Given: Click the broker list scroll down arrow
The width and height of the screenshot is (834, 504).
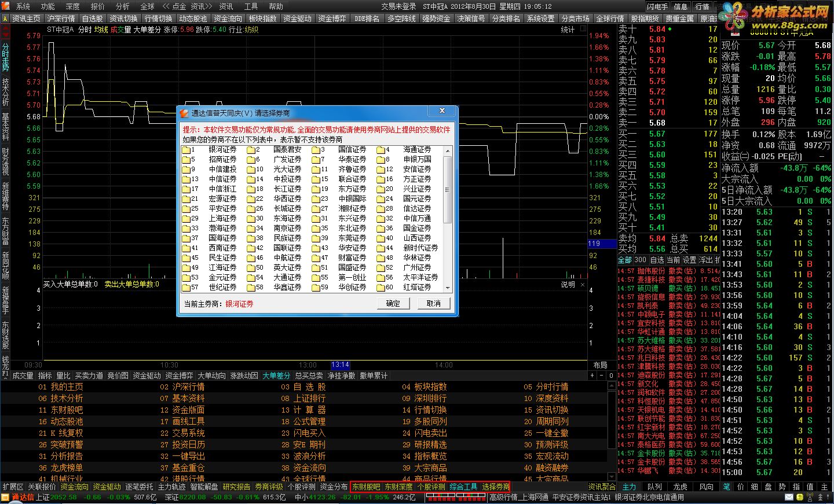Looking at the screenshot, I should tap(447, 288).
